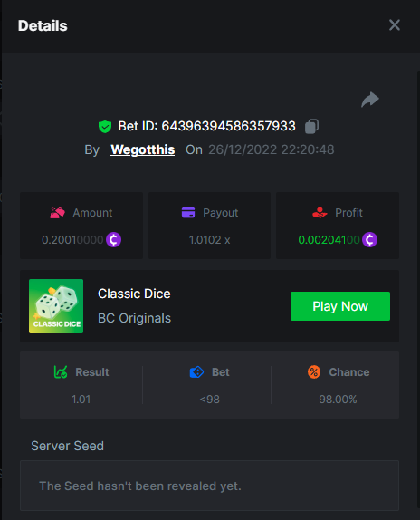Click the purple coin beside Profit value

(369, 239)
